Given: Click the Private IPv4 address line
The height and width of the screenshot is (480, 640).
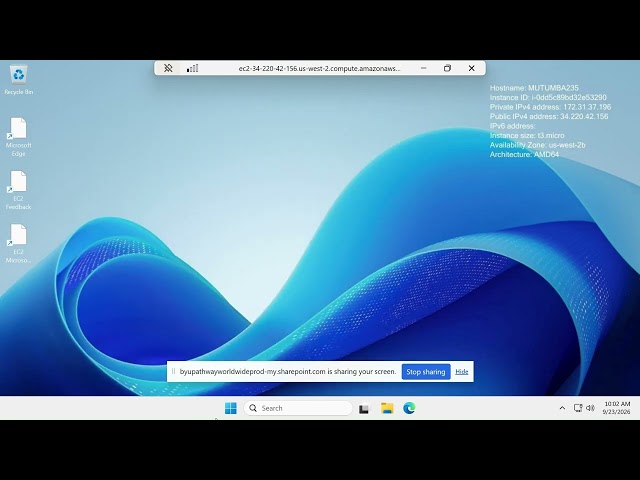Looking at the screenshot, I should (550, 107).
